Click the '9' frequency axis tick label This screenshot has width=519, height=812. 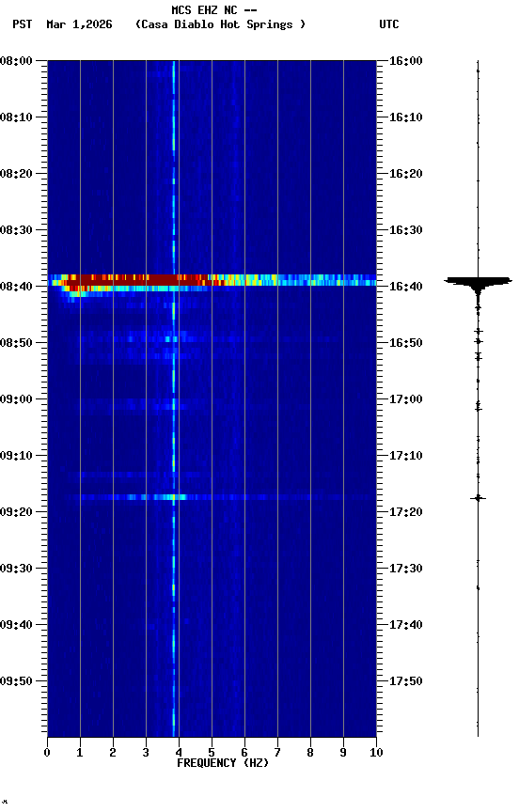pos(343,753)
